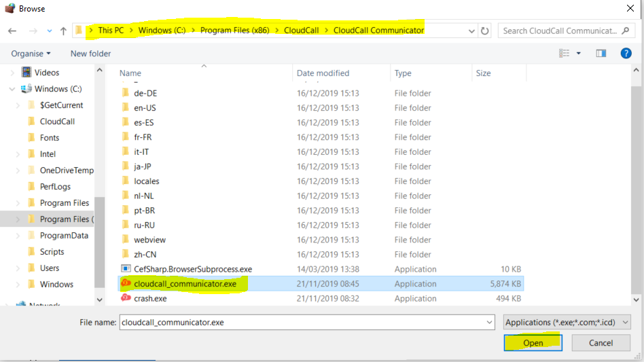Screen dimensions: 644x362
Task: Open the view options dropdown arrow
Action: [579, 54]
